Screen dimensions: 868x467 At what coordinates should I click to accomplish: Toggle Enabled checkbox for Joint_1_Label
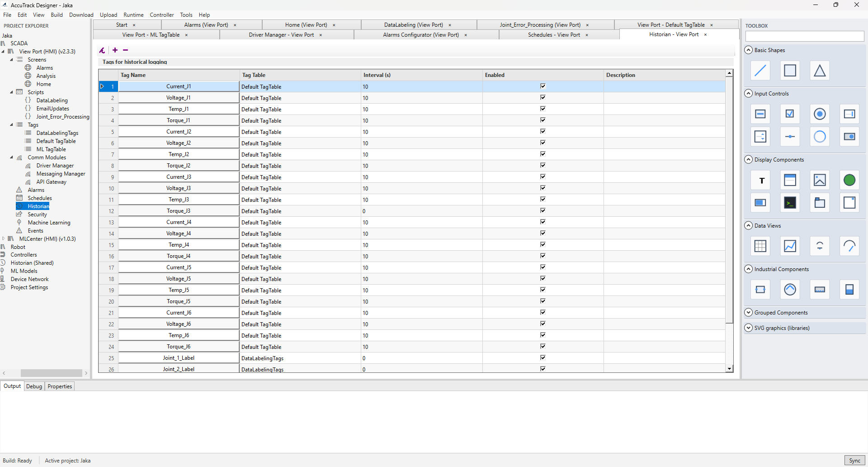click(x=543, y=357)
